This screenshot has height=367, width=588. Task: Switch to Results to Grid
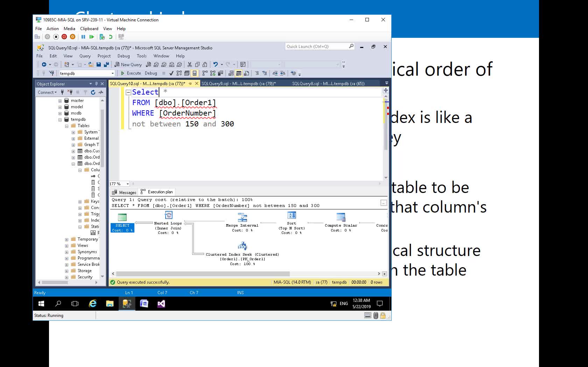[239, 73]
